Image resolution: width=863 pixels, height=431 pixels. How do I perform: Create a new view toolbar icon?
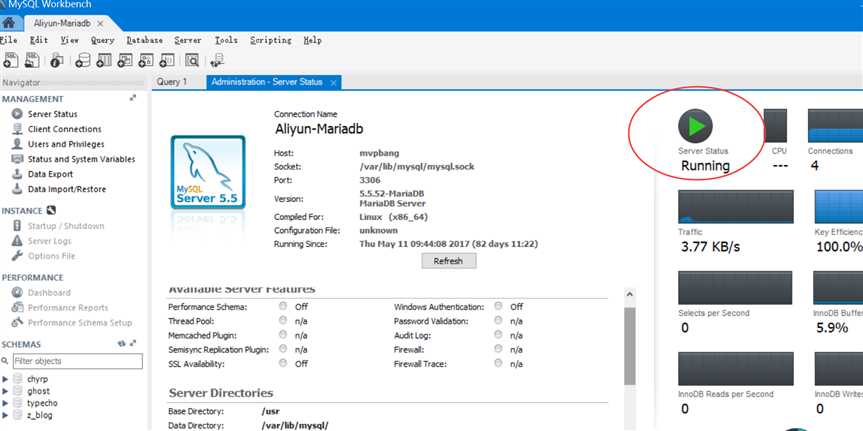[125, 60]
